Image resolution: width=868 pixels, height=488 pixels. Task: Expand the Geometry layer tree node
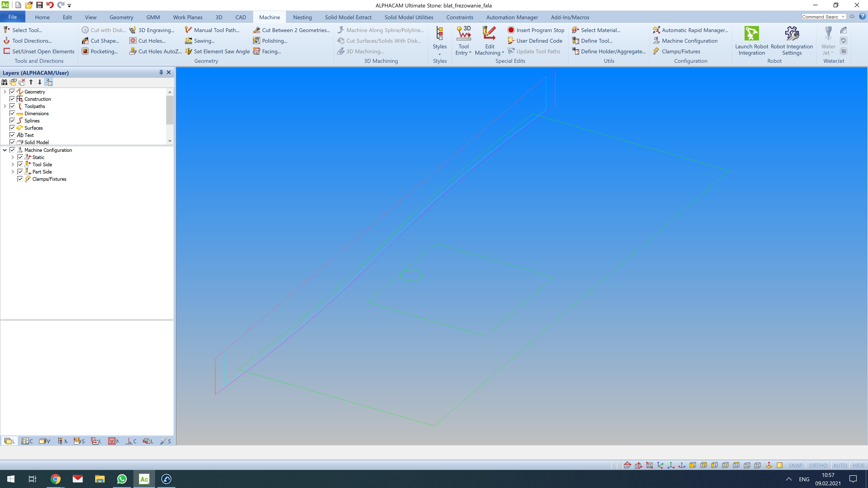(x=5, y=91)
